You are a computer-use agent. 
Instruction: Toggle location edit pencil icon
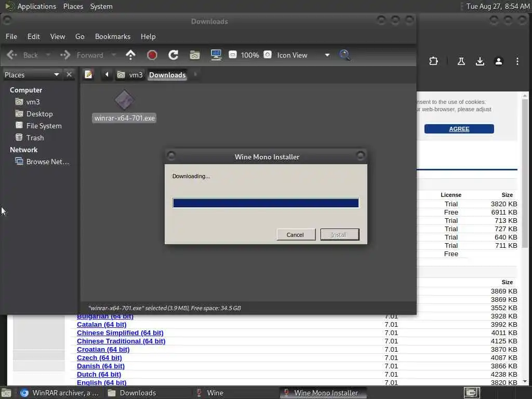point(88,75)
